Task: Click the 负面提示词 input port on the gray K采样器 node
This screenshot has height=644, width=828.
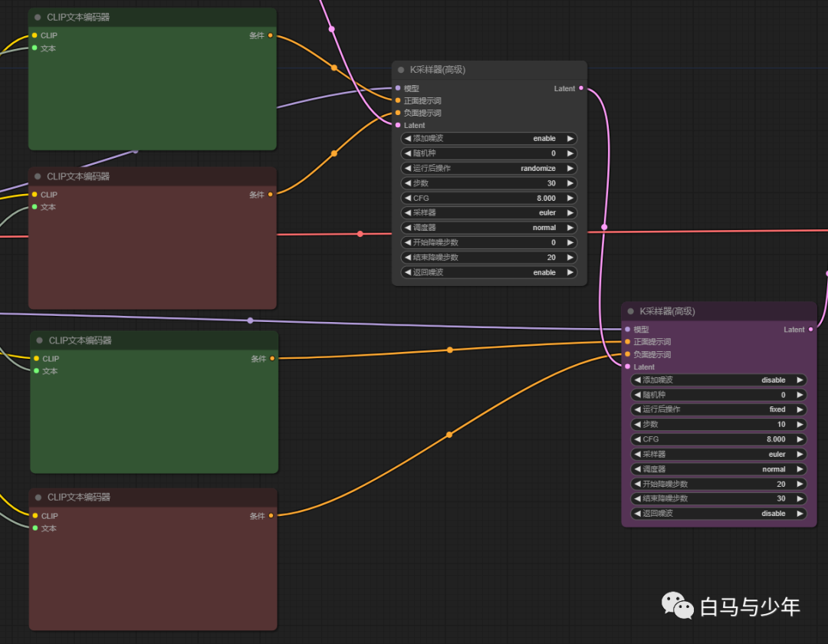Action: pos(397,113)
